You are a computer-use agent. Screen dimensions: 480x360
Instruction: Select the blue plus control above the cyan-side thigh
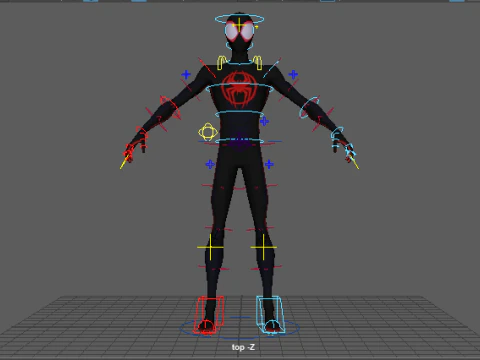click(269, 164)
